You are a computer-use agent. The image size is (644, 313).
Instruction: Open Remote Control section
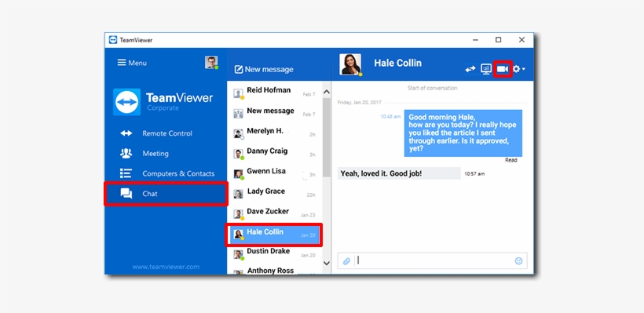pos(166,133)
